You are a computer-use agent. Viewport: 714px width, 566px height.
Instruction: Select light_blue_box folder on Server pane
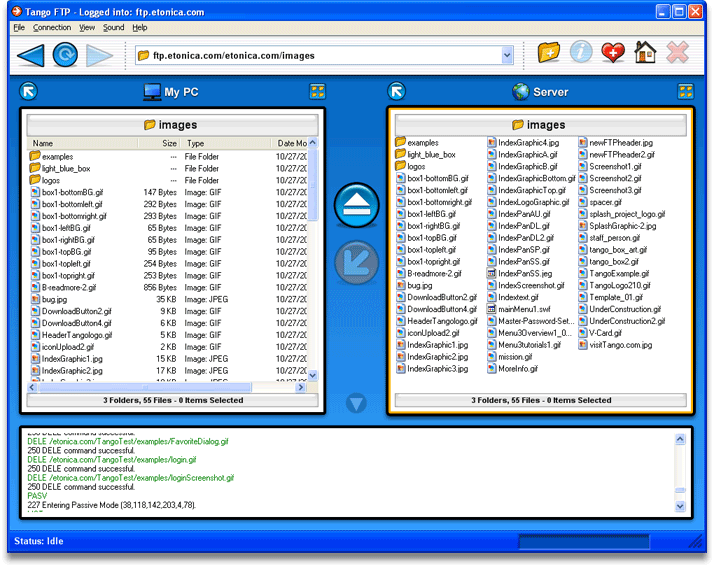(426, 155)
